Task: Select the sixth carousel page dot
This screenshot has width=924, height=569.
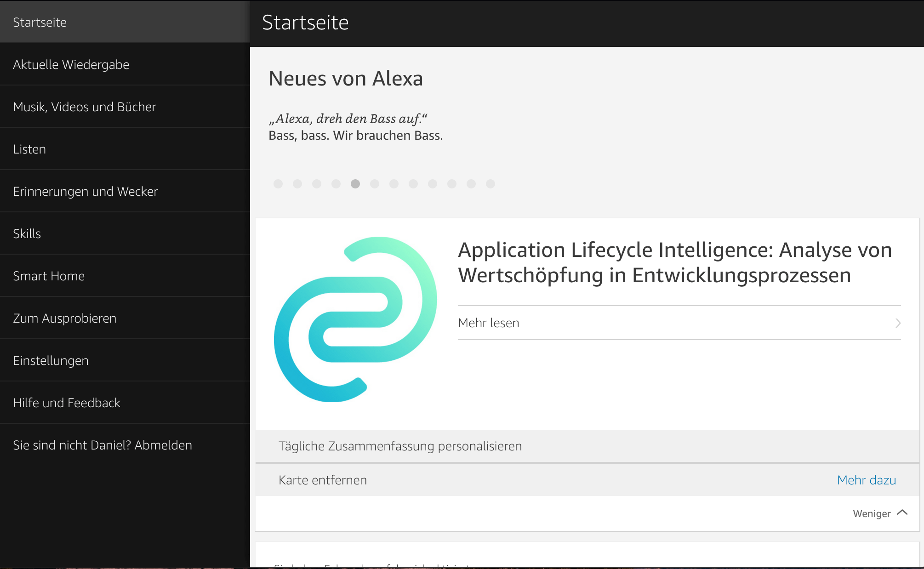Action: tap(375, 184)
